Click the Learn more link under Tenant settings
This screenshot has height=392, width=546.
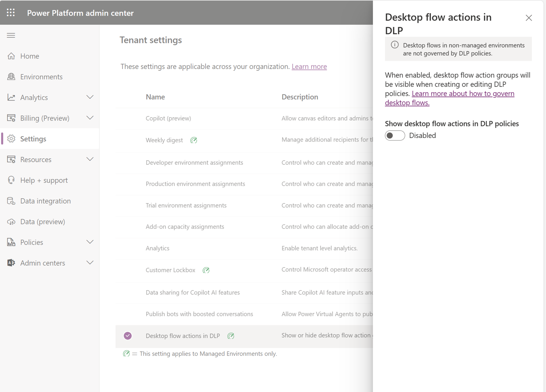click(309, 66)
